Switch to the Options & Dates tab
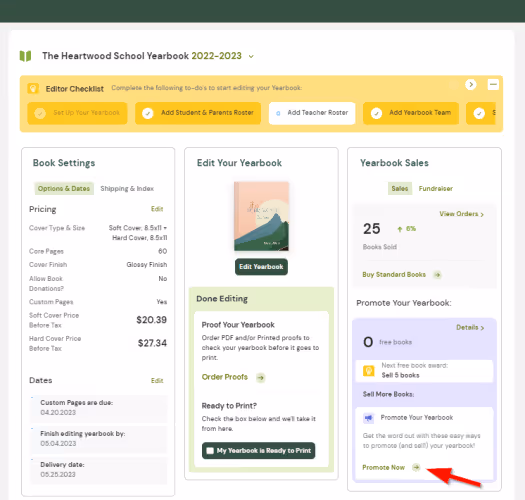 click(64, 189)
